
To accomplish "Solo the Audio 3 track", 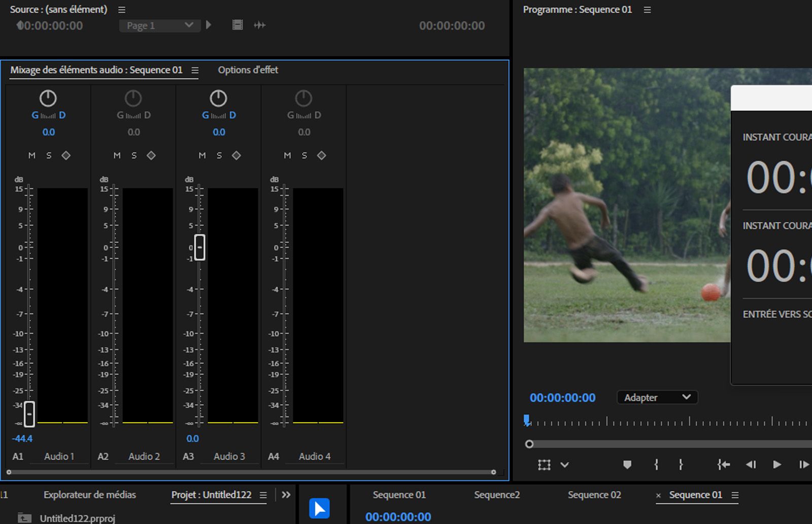I will [x=219, y=156].
